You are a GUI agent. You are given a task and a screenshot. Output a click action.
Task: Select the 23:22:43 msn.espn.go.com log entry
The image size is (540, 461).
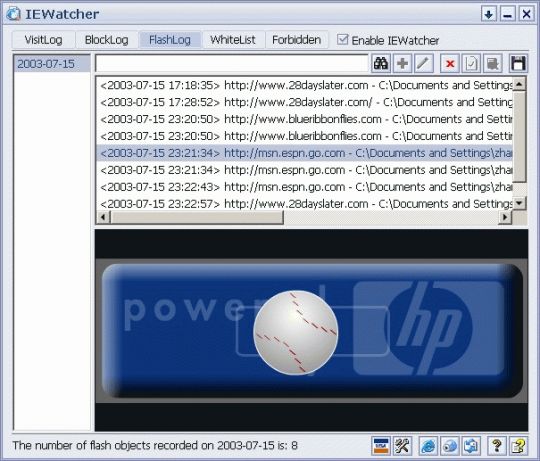tap(304, 187)
